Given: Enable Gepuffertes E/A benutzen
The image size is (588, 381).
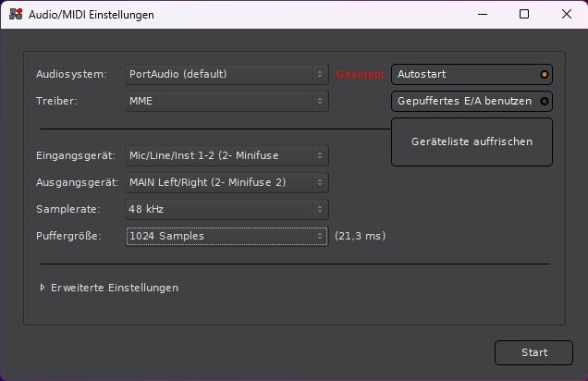Looking at the screenshot, I should [472, 101].
